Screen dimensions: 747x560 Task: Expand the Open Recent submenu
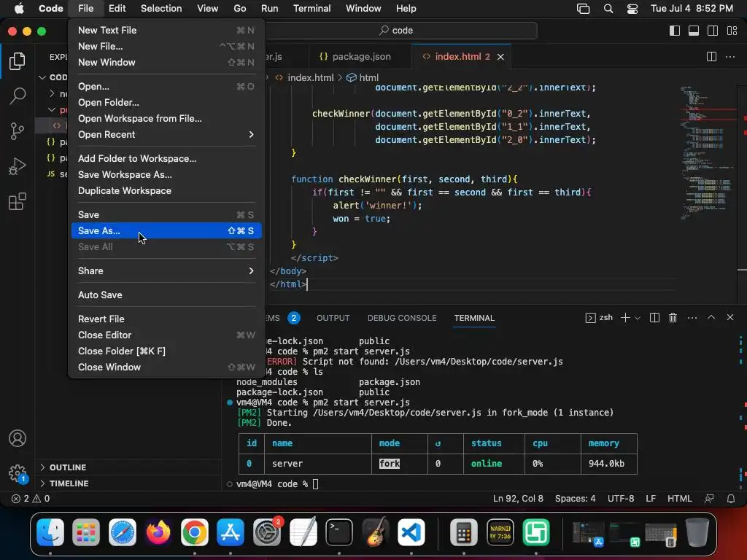(x=166, y=135)
